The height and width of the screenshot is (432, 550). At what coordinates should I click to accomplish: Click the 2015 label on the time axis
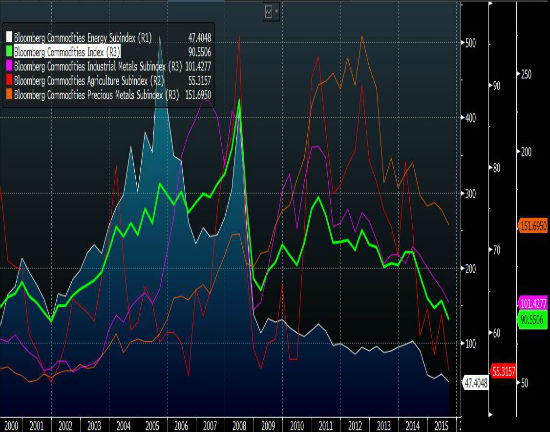pos(441,426)
